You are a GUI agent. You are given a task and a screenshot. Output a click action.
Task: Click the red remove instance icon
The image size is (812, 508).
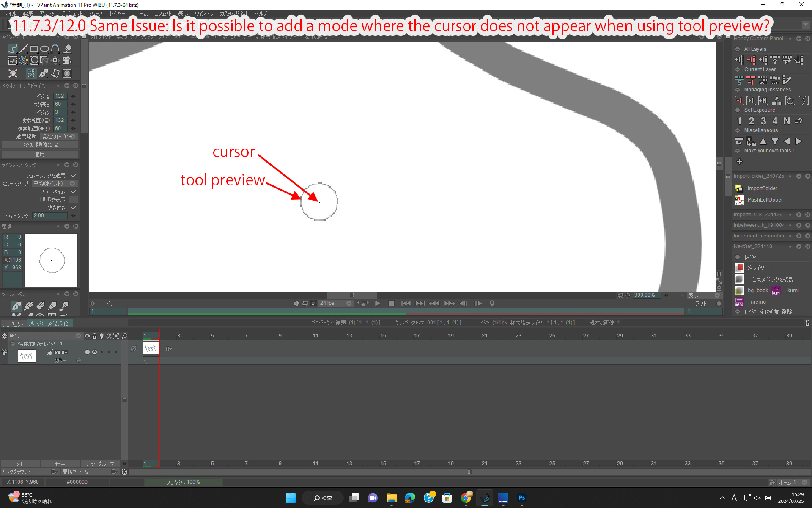(739, 100)
